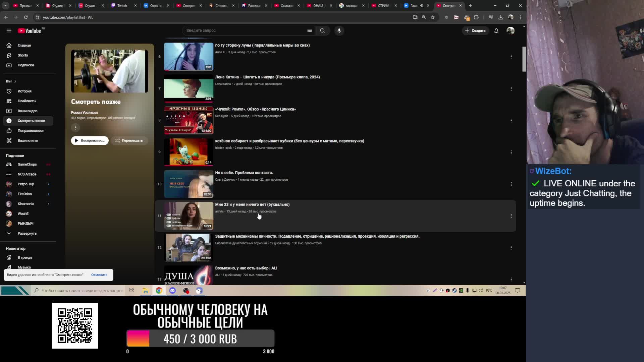Click the search magnifier button
644x362 pixels.
click(322, 31)
